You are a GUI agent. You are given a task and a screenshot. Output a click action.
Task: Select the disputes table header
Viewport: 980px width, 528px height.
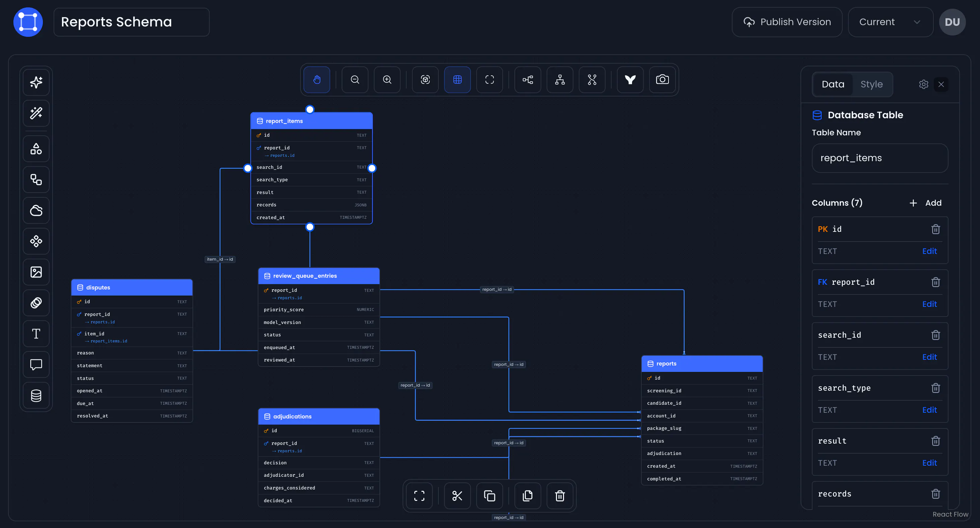click(x=132, y=287)
